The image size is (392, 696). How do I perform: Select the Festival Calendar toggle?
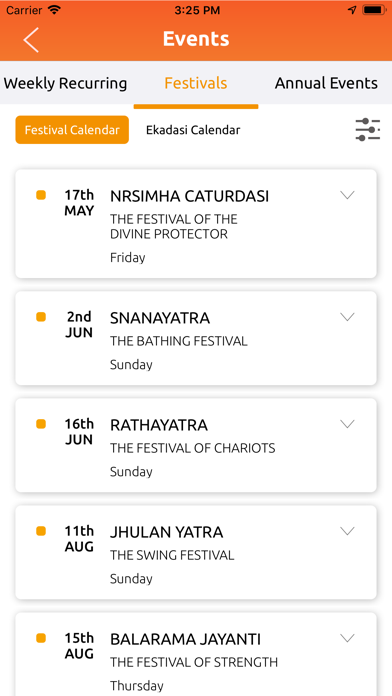(72, 130)
